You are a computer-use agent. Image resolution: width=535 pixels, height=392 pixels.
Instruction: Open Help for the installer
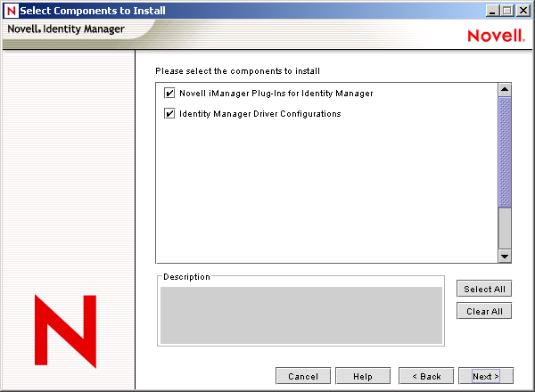(362, 376)
